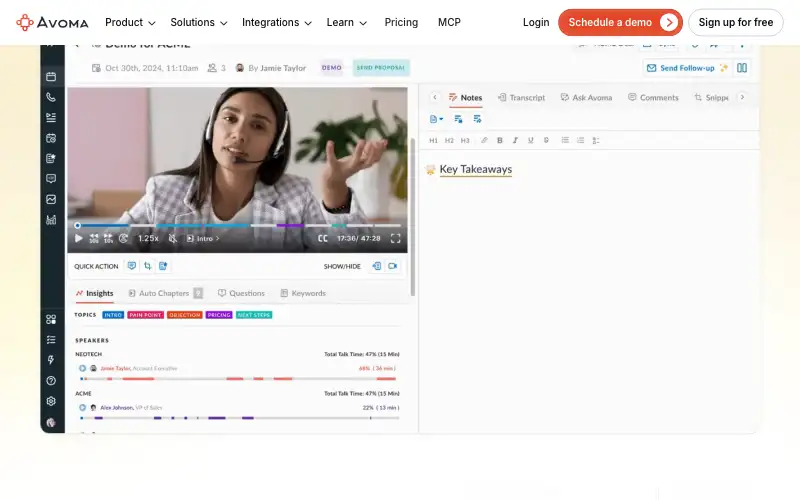The height and width of the screenshot is (500, 800).
Task: Open the starred notes sidebar icon
Action: 51,158
